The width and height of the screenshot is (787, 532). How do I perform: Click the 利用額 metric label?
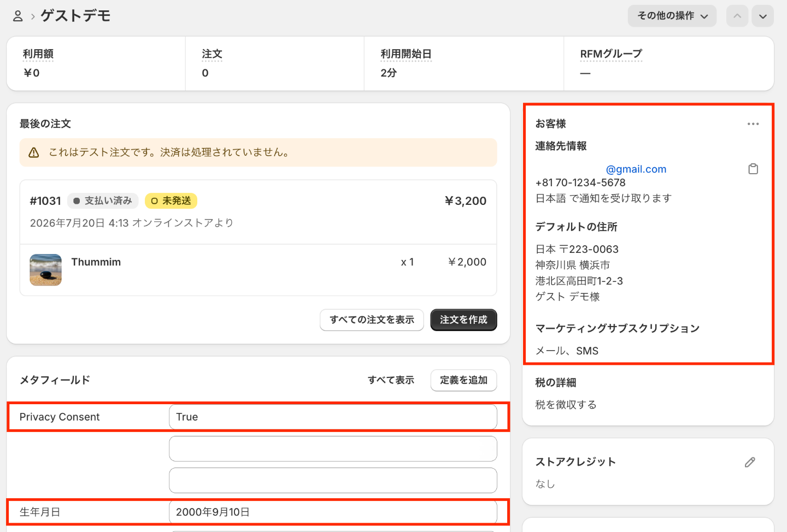click(x=38, y=54)
